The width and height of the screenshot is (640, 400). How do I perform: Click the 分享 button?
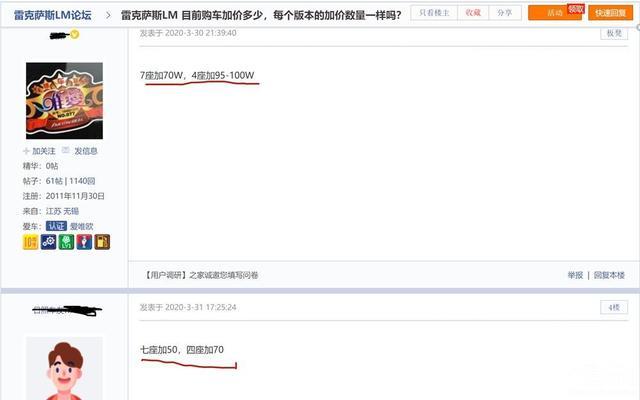coord(504,13)
